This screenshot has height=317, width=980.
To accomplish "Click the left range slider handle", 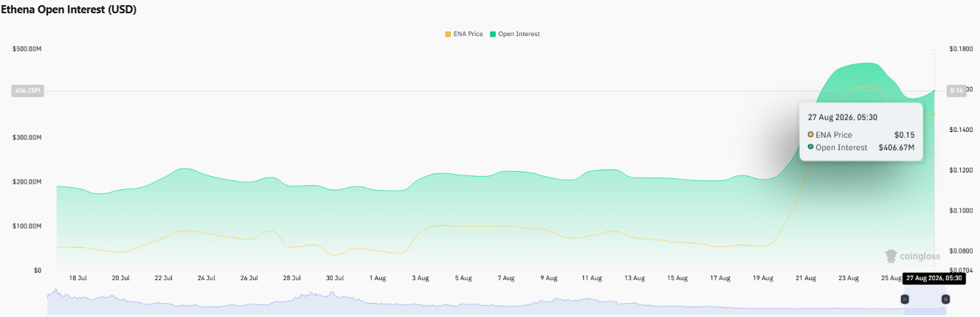I will click(x=905, y=299).
